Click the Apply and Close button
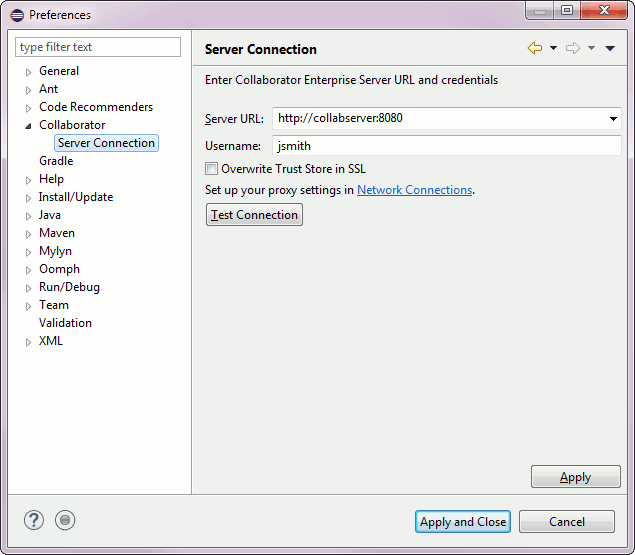 463,522
